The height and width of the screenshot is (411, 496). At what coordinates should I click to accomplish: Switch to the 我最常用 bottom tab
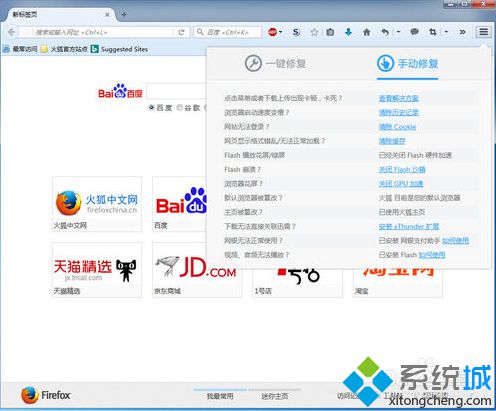point(220,396)
